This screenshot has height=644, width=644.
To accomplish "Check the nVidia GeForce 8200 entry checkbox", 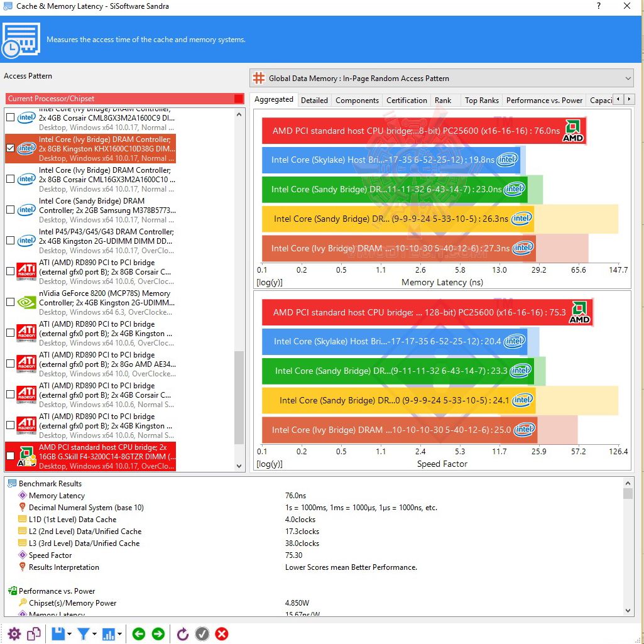I will coord(11,302).
